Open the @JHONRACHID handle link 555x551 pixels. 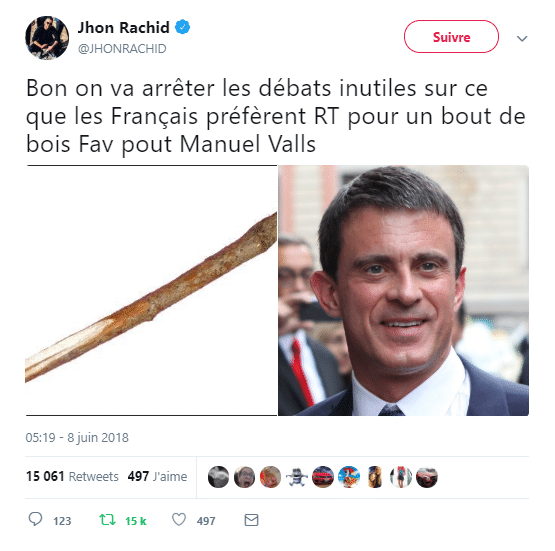pos(122,48)
